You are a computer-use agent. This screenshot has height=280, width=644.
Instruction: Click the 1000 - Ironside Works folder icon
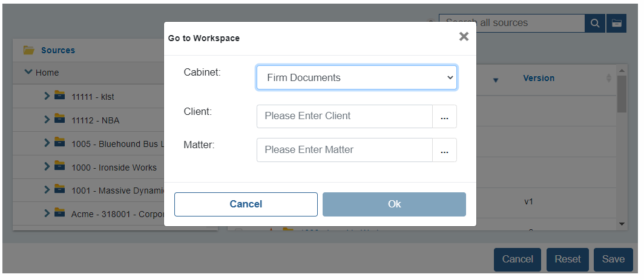click(x=59, y=167)
